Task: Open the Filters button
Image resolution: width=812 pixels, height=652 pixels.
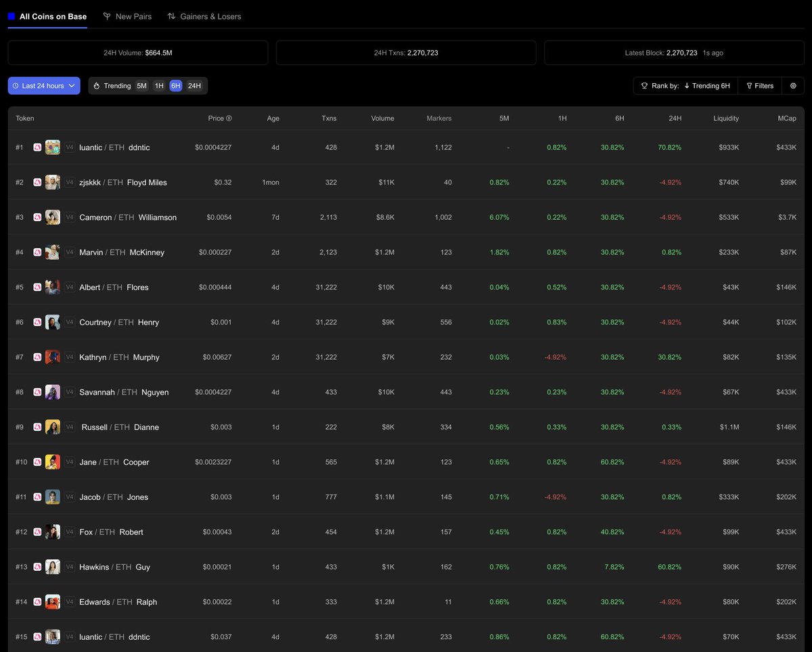Action: (x=760, y=86)
